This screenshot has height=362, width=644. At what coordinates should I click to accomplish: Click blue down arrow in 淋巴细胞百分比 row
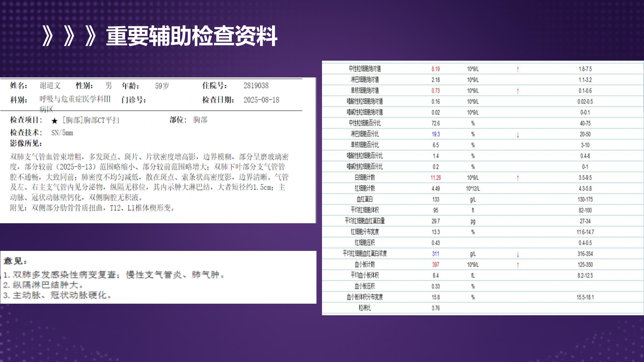coord(518,135)
